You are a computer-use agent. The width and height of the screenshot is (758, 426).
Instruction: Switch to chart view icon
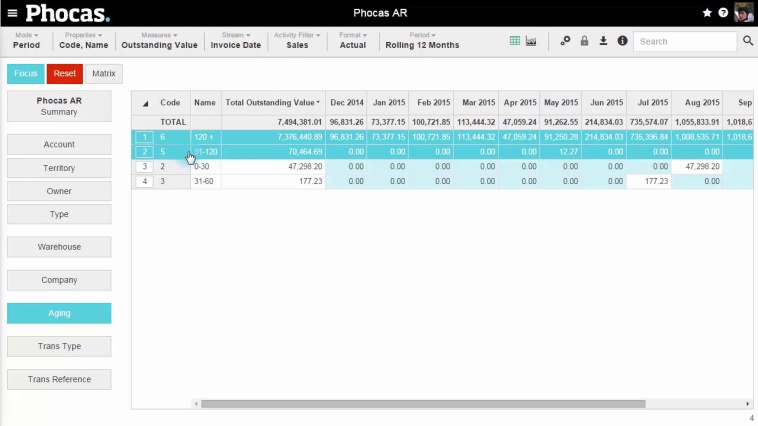[531, 41]
